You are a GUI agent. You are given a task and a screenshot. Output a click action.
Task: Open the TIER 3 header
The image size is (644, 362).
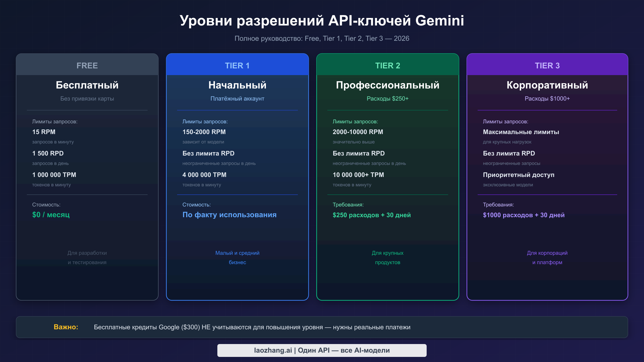click(547, 65)
